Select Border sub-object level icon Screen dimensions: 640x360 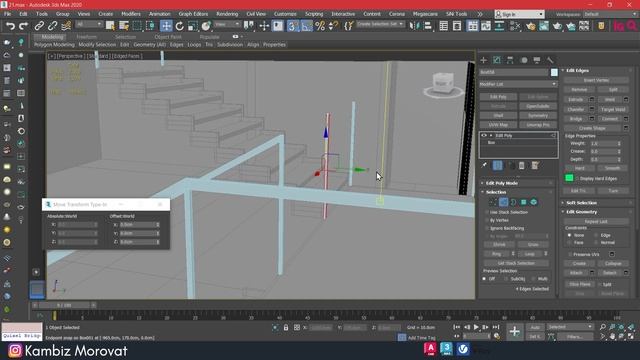tap(513, 202)
